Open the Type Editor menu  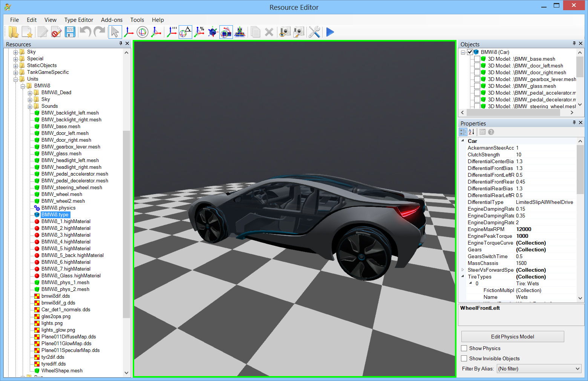79,20
